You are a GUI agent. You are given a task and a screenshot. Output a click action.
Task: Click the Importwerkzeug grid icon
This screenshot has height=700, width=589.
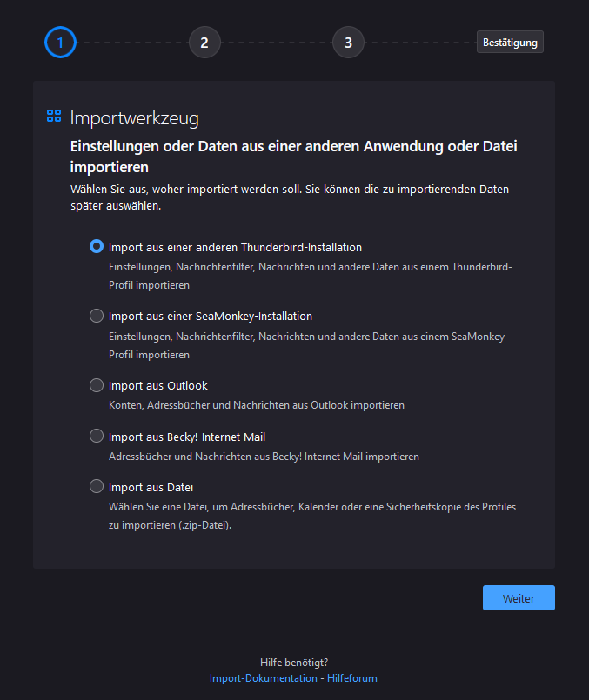point(54,116)
